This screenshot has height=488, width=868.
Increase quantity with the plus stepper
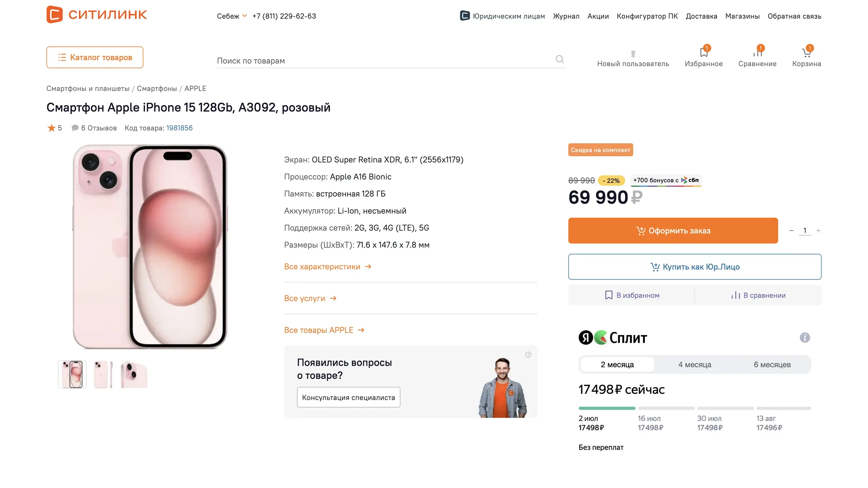[x=818, y=231]
